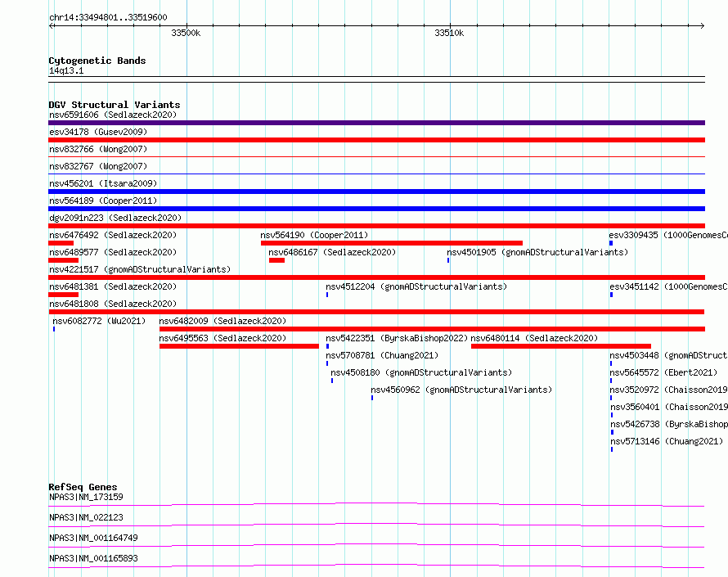Open the NPAS3|NM_022123 transcript label
This screenshot has height=577, width=728.
pyautogui.click(x=86, y=517)
